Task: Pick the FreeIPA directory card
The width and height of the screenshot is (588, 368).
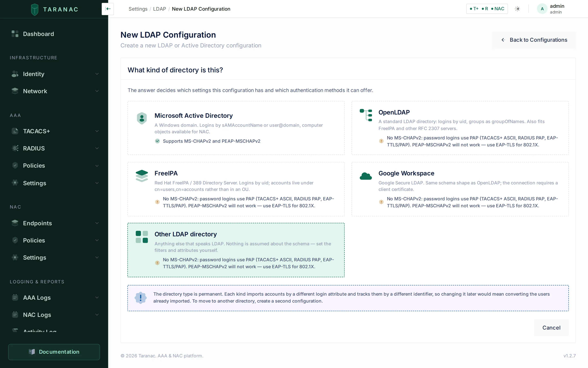Action: (236, 189)
